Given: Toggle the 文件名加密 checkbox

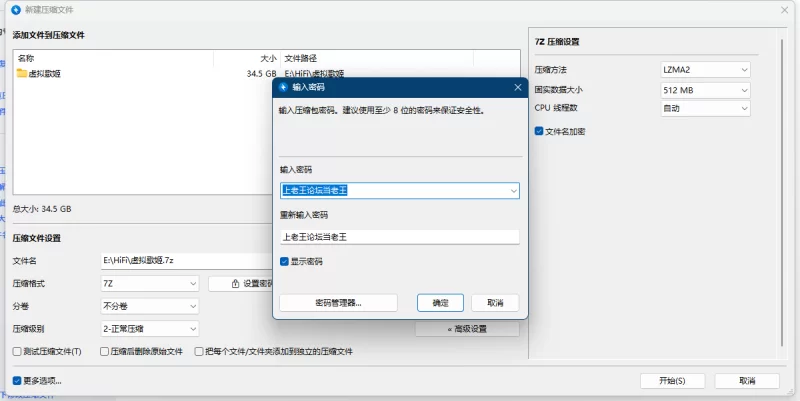Looking at the screenshot, I should click(539, 131).
